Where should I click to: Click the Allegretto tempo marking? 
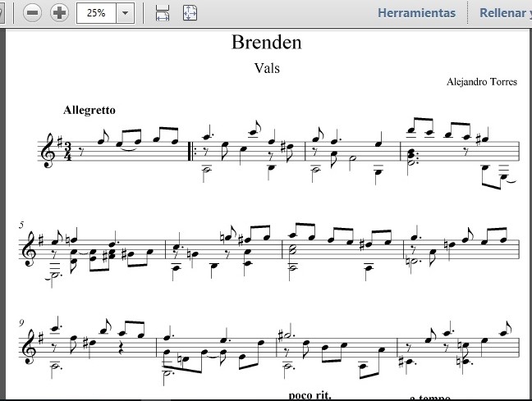pos(89,110)
